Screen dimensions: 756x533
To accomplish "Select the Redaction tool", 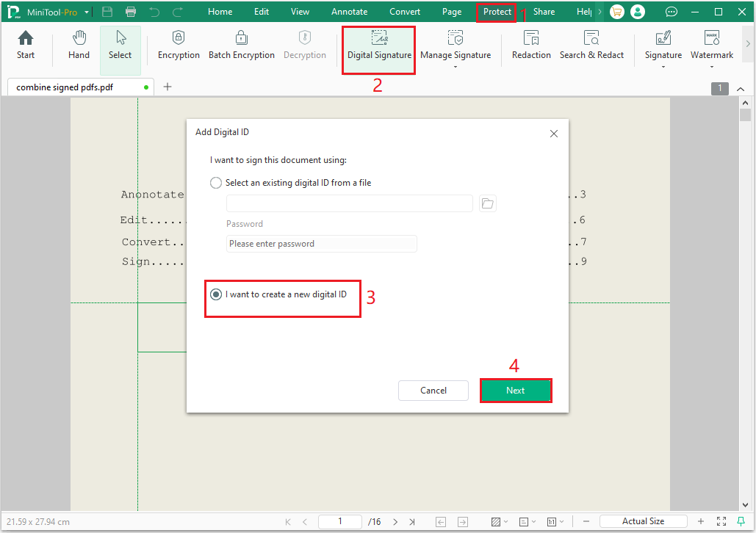I will pyautogui.click(x=531, y=45).
